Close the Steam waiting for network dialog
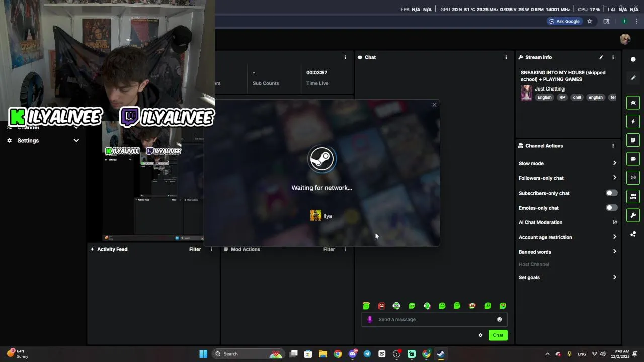Screen dimensions: 644x362 [434, 105]
